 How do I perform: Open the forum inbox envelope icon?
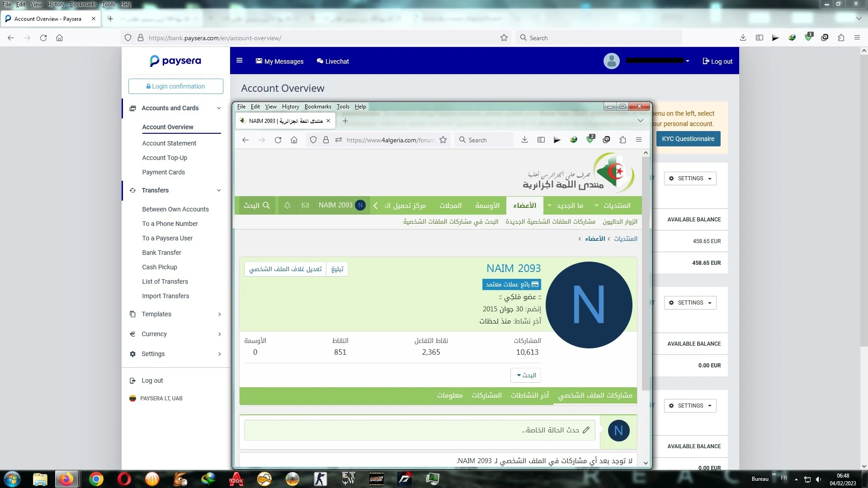pyautogui.click(x=305, y=206)
